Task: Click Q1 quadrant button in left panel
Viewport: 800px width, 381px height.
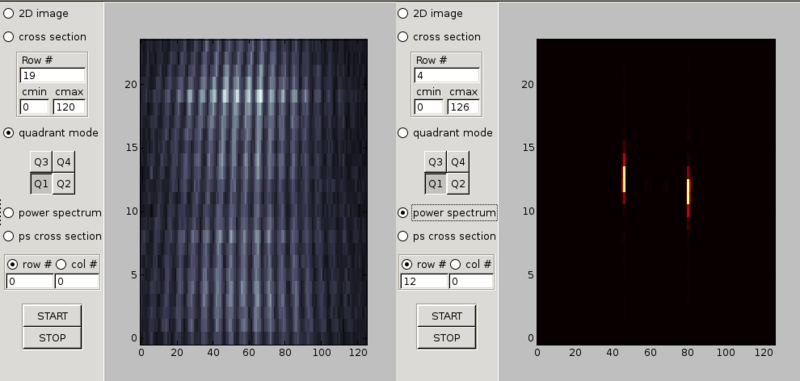Action: point(41,184)
